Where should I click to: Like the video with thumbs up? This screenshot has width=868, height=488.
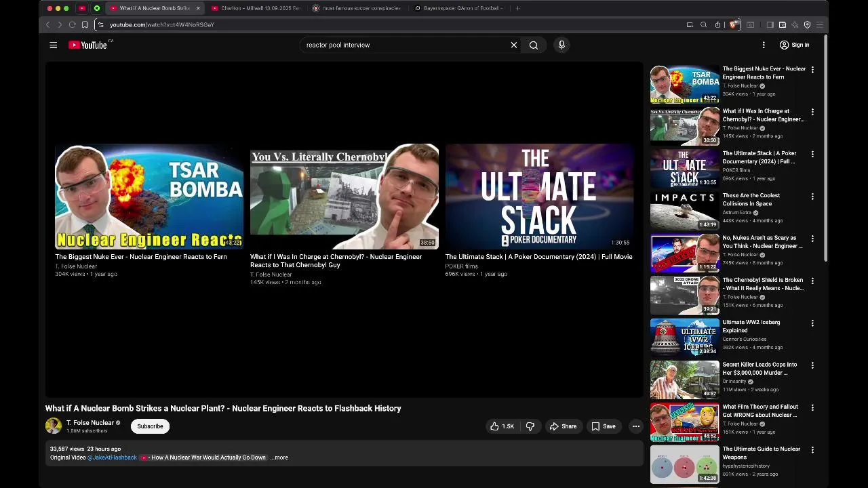click(x=502, y=426)
